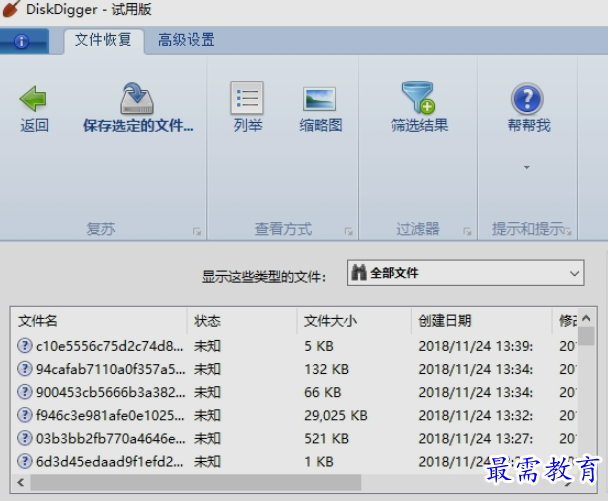Open the 文件恢复 tab
This screenshot has width=608, height=501.
click(x=103, y=40)
